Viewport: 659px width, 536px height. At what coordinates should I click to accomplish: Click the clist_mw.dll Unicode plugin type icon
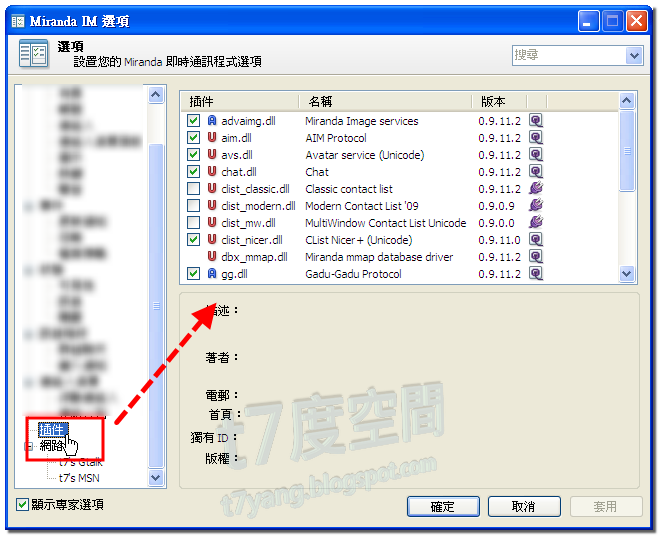[212, 222]
